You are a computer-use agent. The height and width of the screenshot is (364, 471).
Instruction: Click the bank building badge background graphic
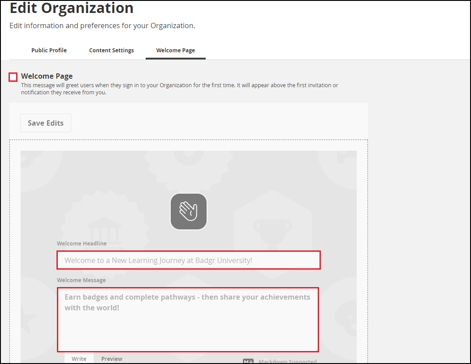pos(105,230)
